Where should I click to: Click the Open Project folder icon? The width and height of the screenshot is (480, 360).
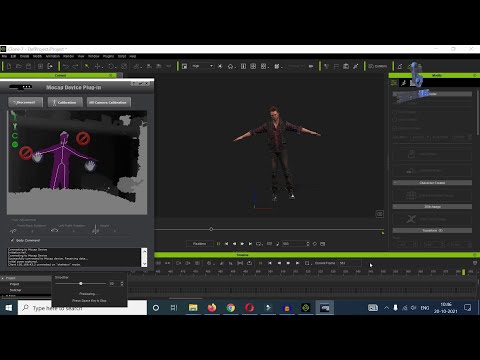pyautogui.click(x=19, y=66)
